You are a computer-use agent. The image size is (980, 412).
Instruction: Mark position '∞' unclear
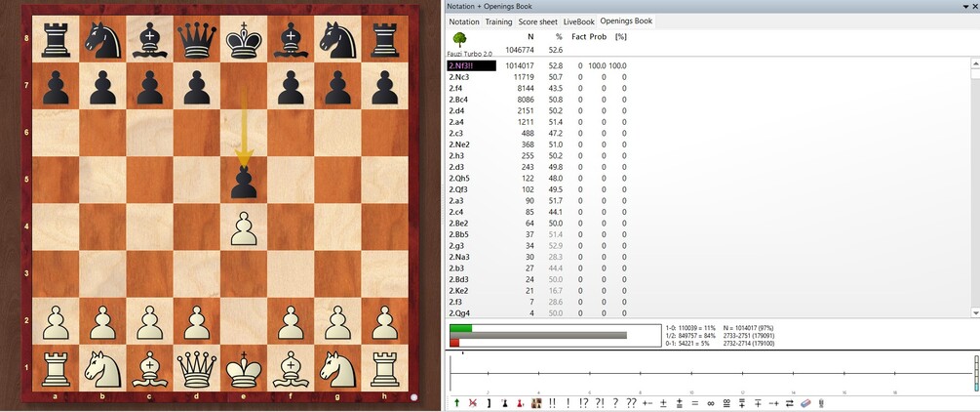coord(711,404)
